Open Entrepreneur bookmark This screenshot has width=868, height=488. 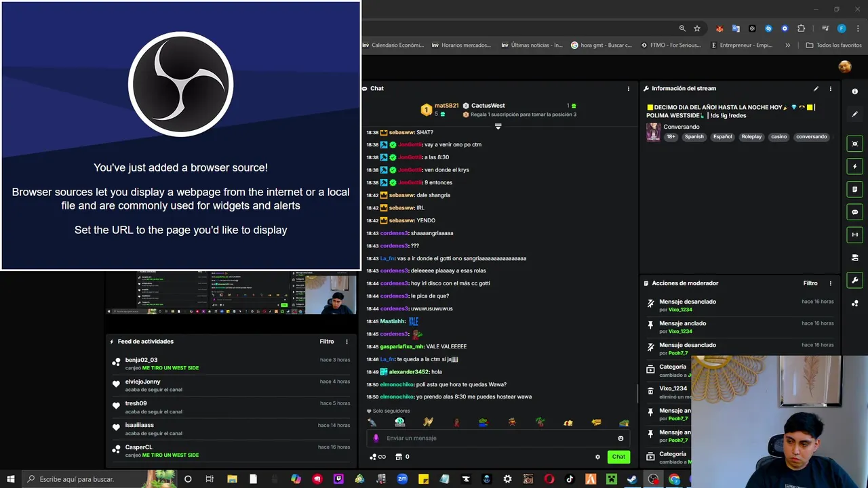(742, 45)
